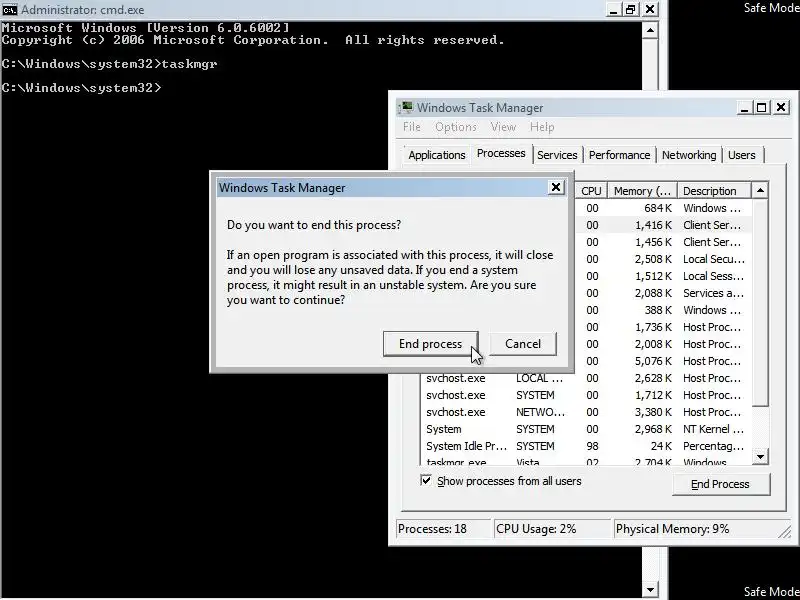Open the Services tab
Viewport: 800px width, 600px height.
pyautogui.click(x=557, y=155)
